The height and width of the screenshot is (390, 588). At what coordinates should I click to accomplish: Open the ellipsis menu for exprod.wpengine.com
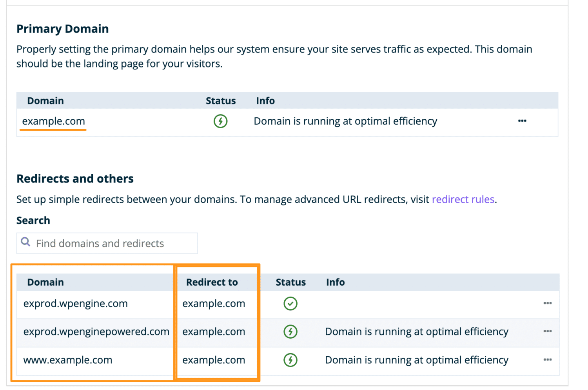click(x=548, y=303)
